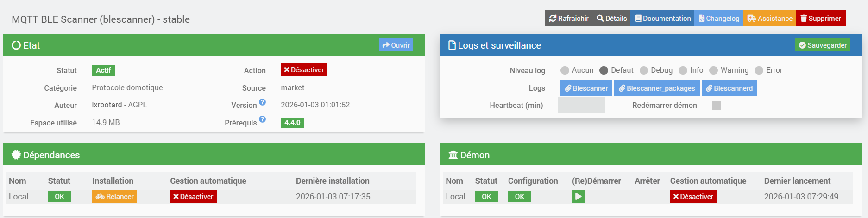Click Ouvrir in the Etat panel
868x218 pixels.
(x=396, y=45)
